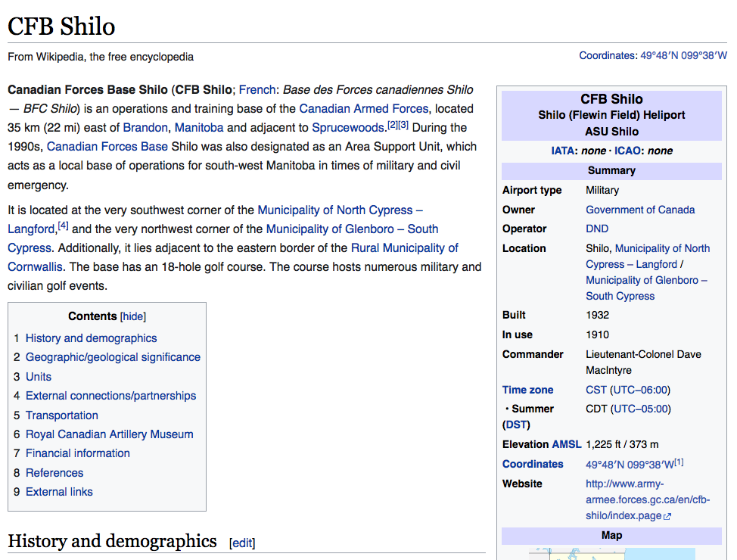
Task: Go to Geographic/geological significance section from Contents
Action: pyautogui.click(x=113, y=357)
